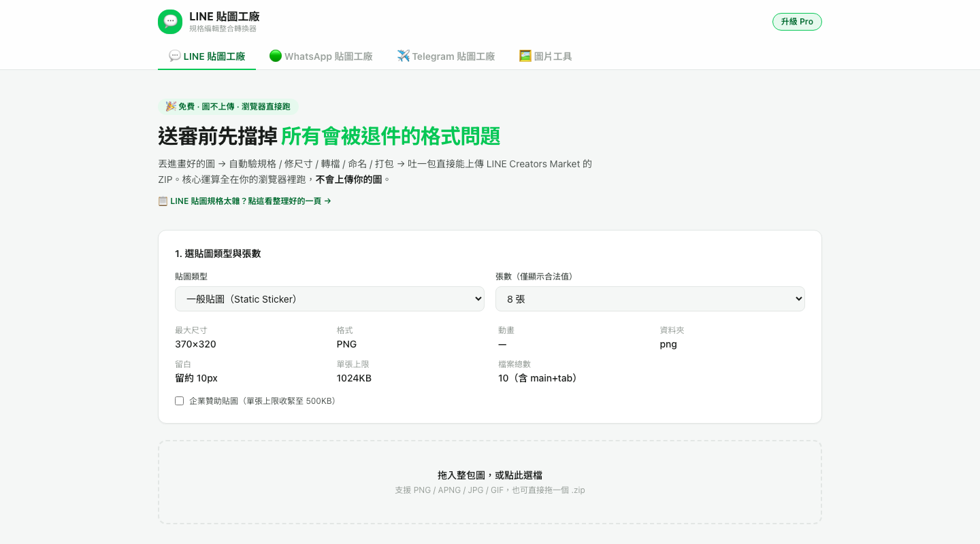980x544 pixels.
Task: Click the 升級 Pro button
Action: [x=797, y=22]
